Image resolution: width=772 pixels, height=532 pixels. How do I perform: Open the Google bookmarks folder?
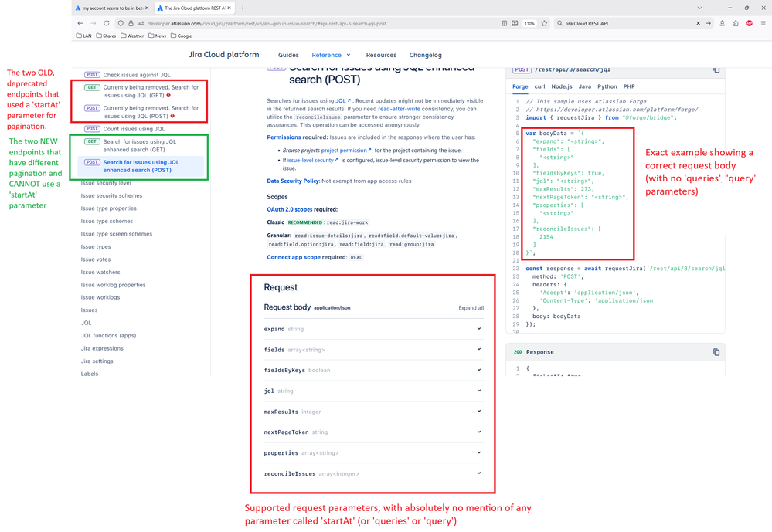pos(181,36)
